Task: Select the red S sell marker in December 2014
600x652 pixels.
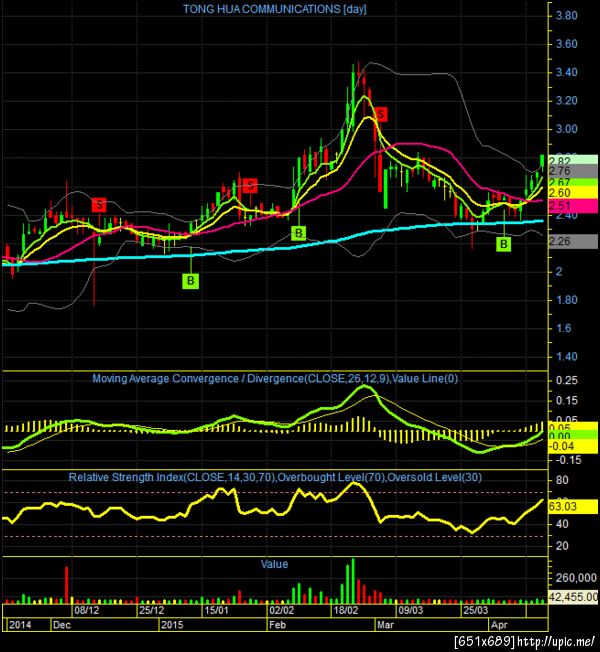Action: point(99,205)
